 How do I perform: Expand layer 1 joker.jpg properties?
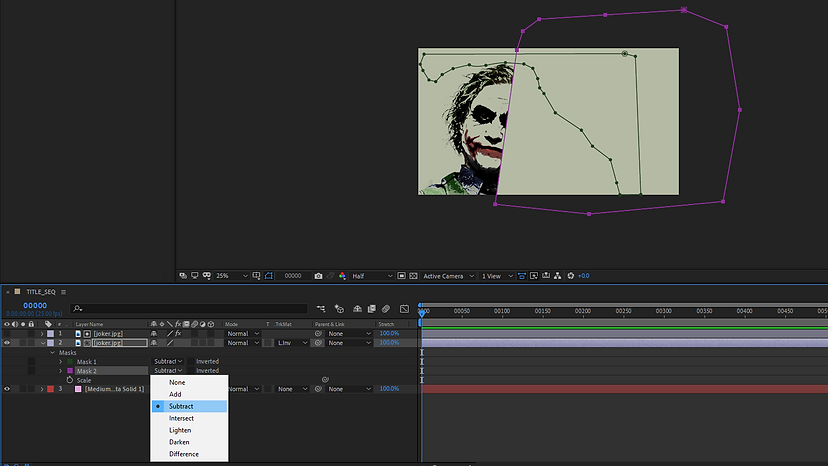(x=42, y=334)
